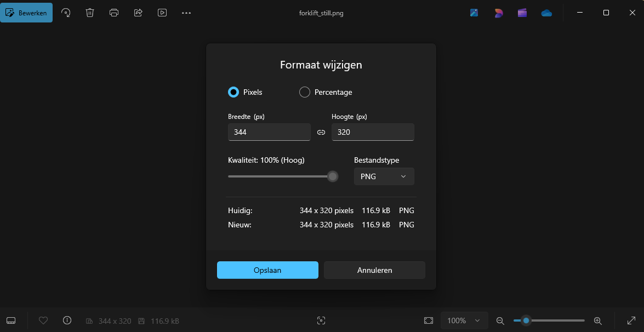Open the 100% zoom level dropdown
The image size is (644, 332).
464,320
